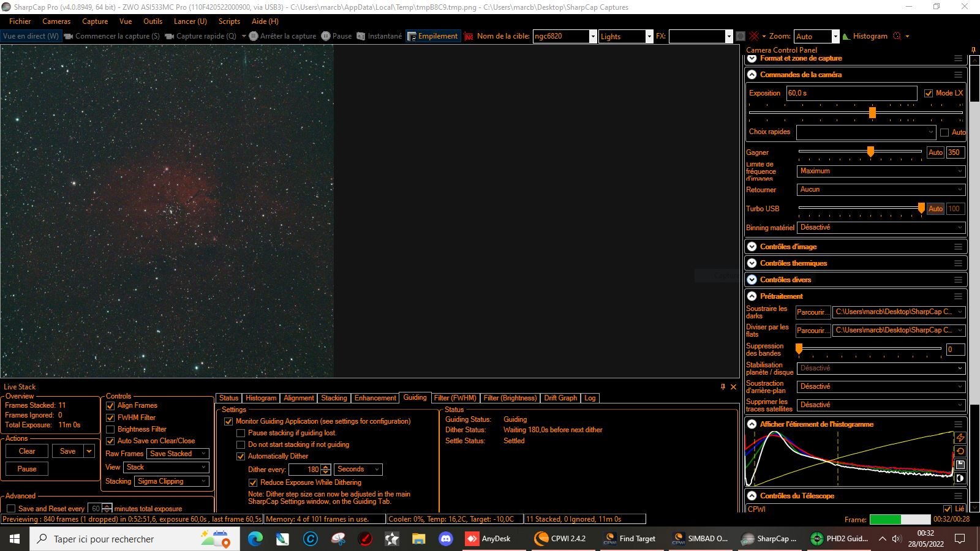The image size is (980, 551).
Task: Click Parcourir for Diviser par les flats
Action: tap(813, 331)
